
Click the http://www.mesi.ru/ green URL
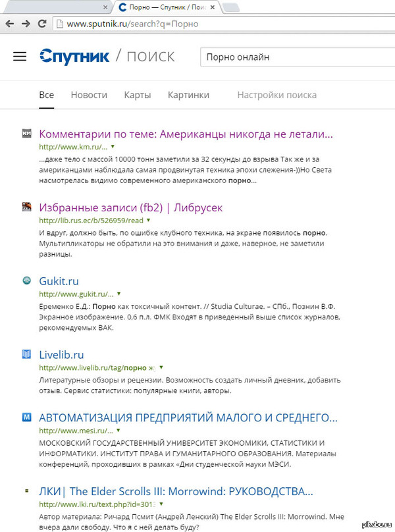pyautogui.click(x=76, y=431)
